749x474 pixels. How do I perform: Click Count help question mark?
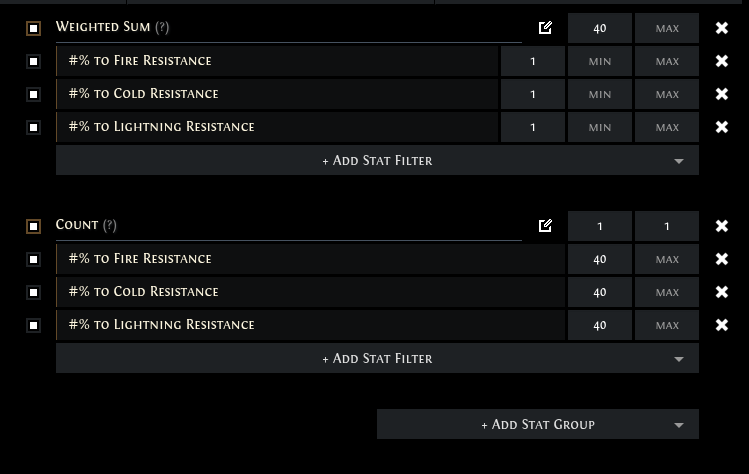click(110, 225)
